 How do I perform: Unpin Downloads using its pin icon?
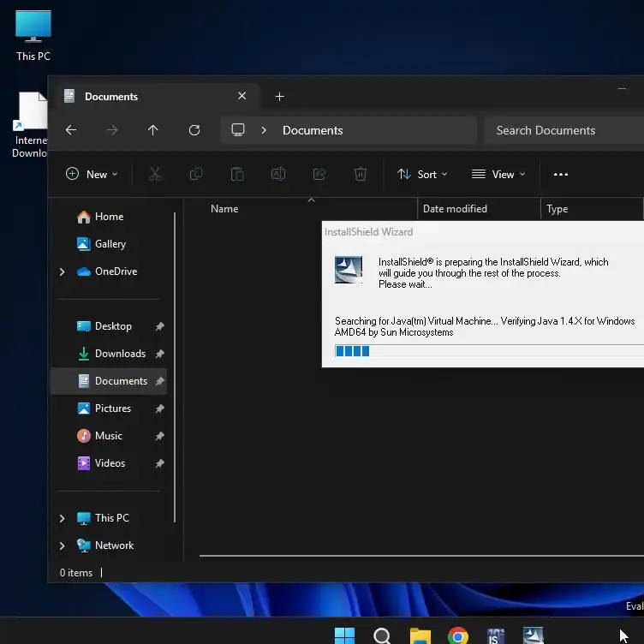click(159, 354)
